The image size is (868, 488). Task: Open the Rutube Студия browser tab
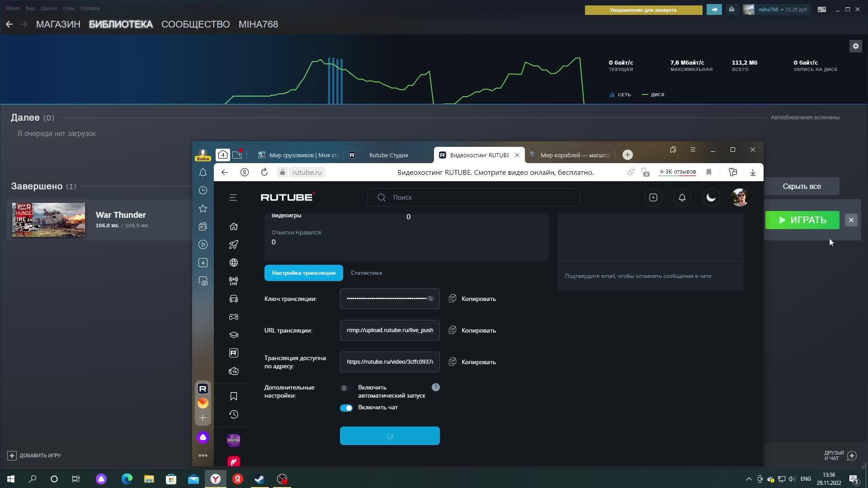[388, 155]
